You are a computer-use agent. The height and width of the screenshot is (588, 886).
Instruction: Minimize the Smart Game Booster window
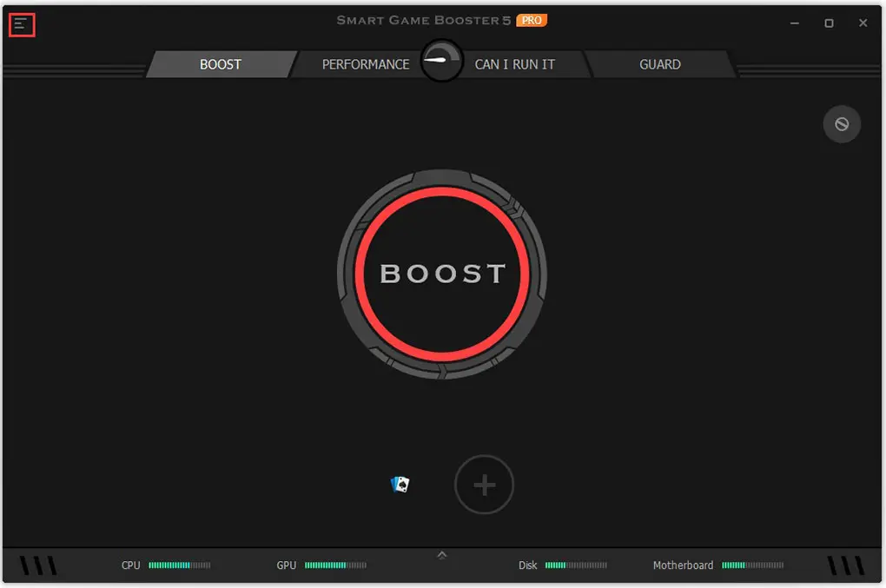pyautogui.click(x=793, y=23)
